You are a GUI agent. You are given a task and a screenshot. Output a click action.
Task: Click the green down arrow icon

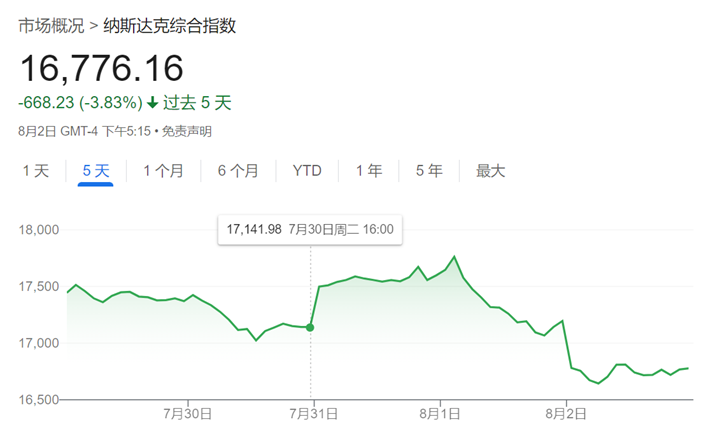[152, 102]
